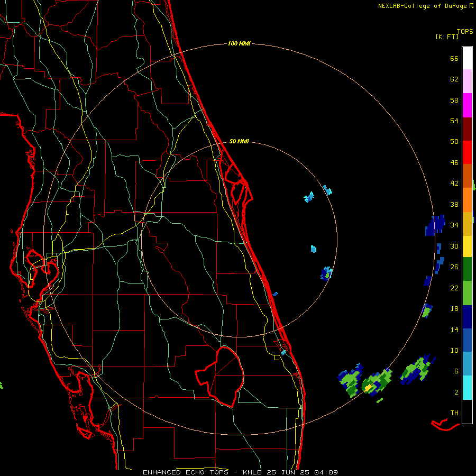Click the TOPS legend title
This screenshot has height=476, width=476.
[465, 32]
